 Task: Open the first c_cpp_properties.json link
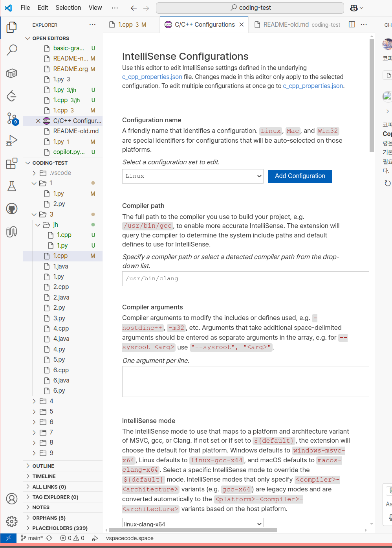[152, 77]
